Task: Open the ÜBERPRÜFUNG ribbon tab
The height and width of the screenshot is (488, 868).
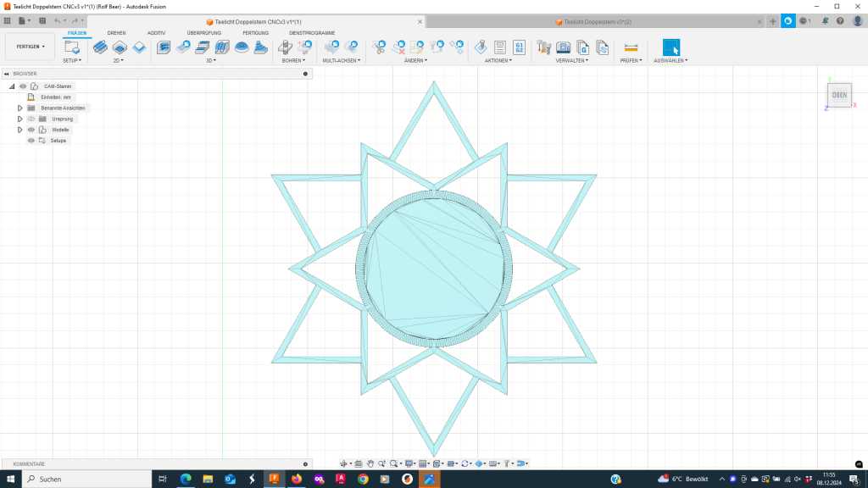Action: pos(203,33)
